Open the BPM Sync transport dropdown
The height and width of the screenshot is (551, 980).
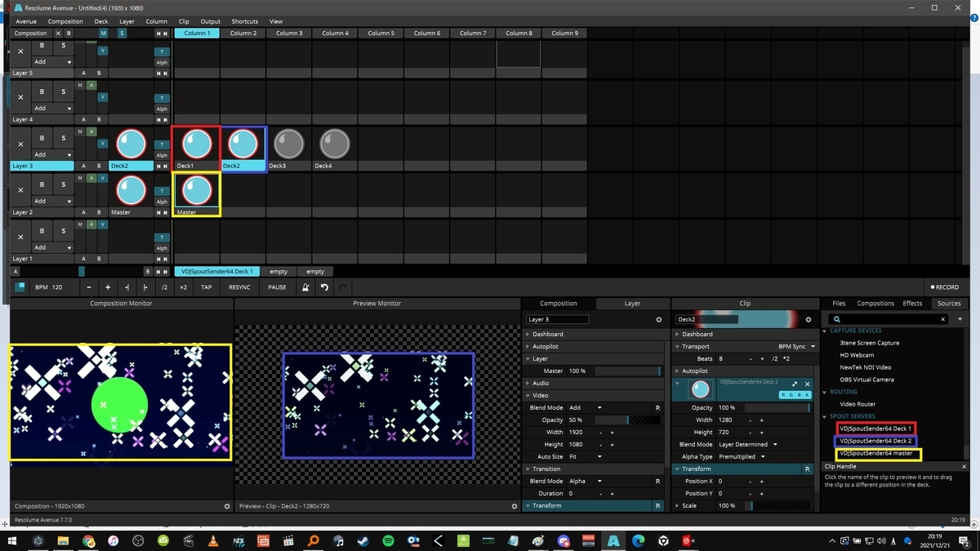[797, 346]
